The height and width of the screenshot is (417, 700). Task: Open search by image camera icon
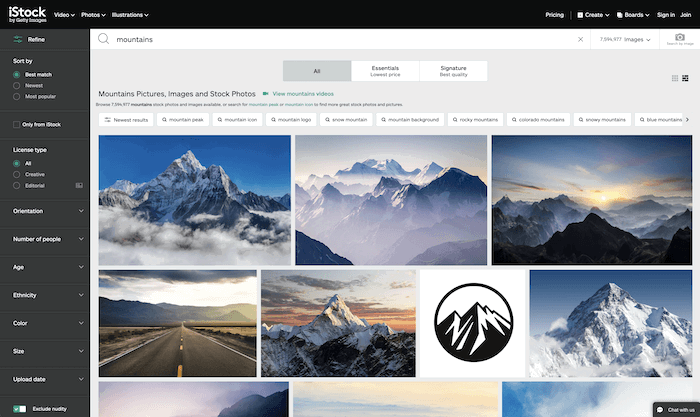coord(679,39)
